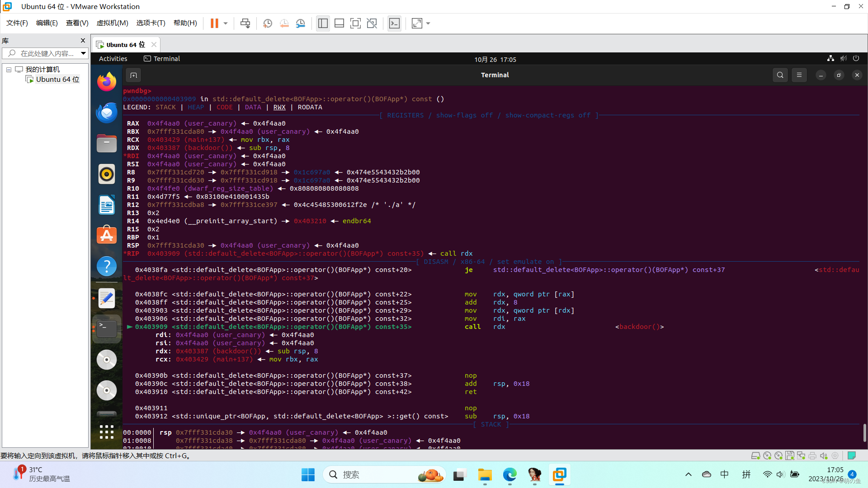
Task: Toggle the console view mode
Action: (394, 23)
